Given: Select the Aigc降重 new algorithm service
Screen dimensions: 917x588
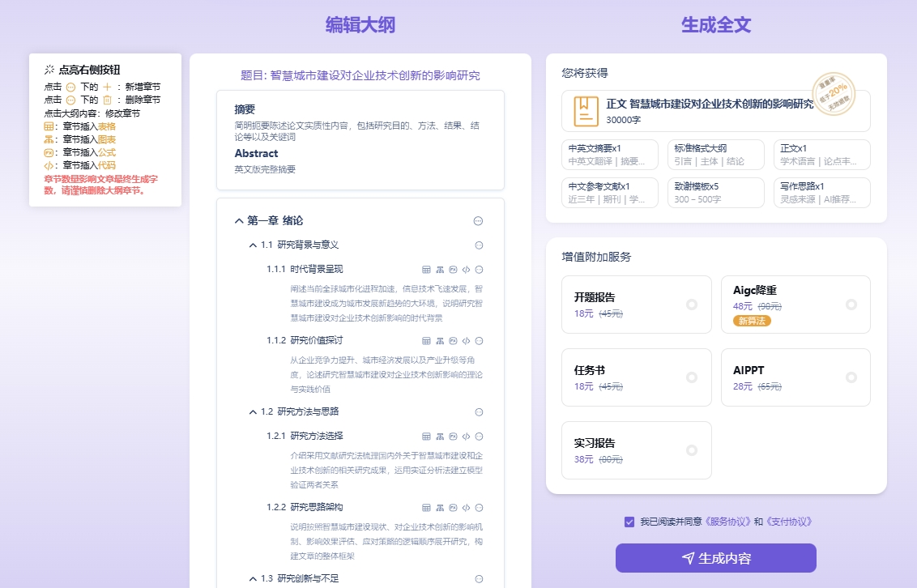Looking at the screenshot, I should tap(851, 305).
